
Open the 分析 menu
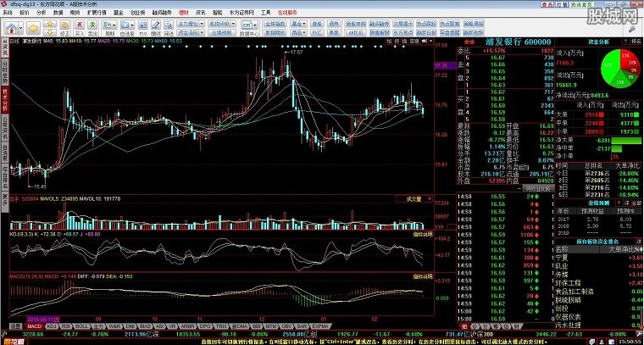[x=41, y=13]
